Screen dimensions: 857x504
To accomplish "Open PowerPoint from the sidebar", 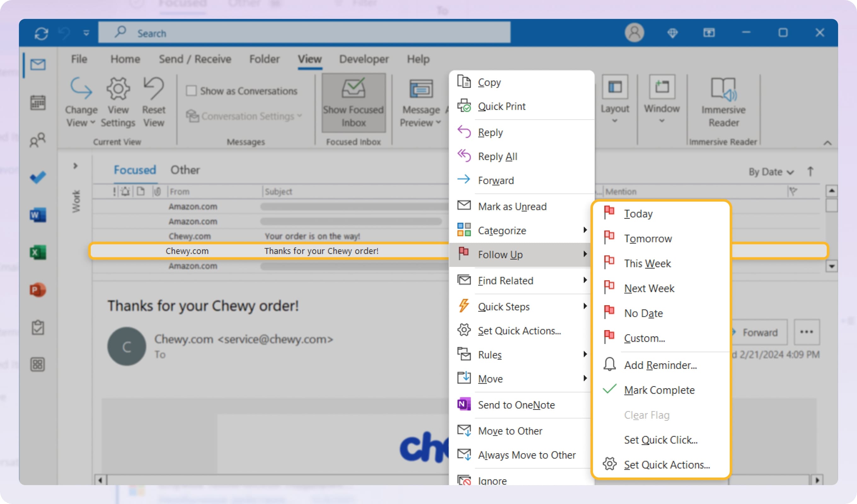I will (x=37, y=290).
